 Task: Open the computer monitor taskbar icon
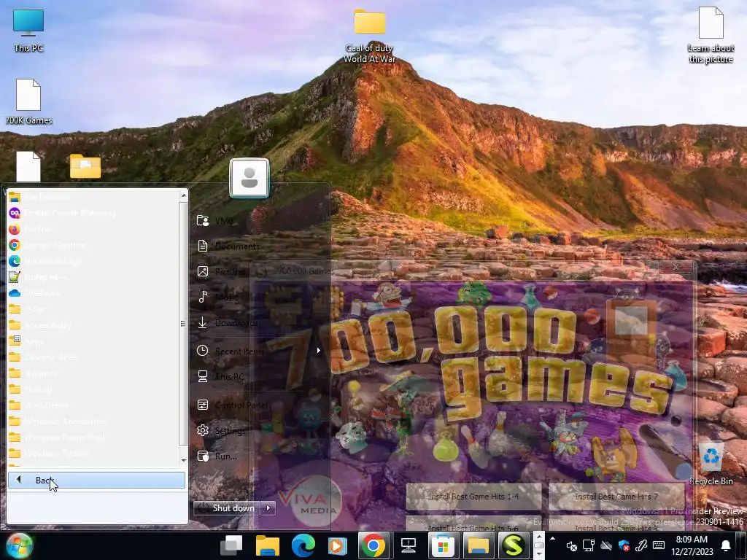tap(409, 545)
